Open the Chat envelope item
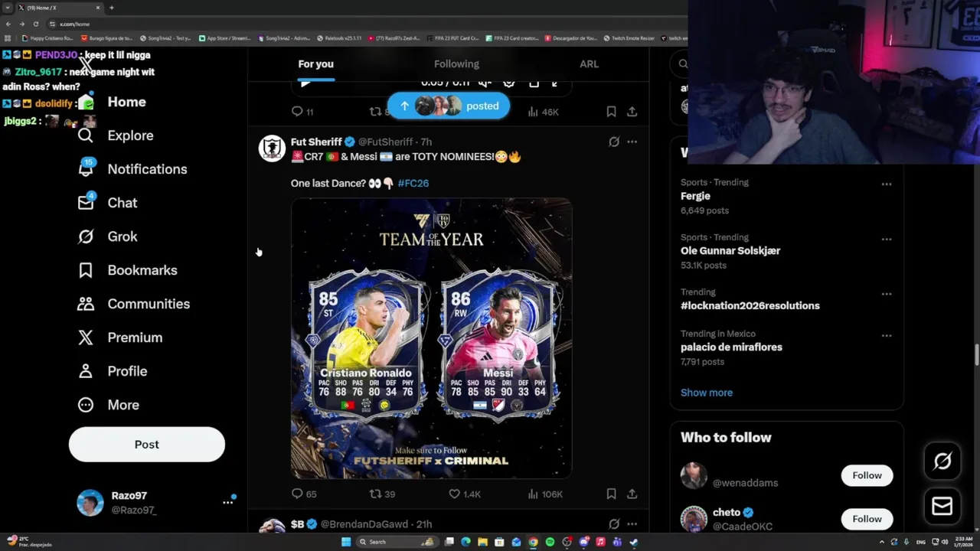980x551 pixels. tap(107, 203)
